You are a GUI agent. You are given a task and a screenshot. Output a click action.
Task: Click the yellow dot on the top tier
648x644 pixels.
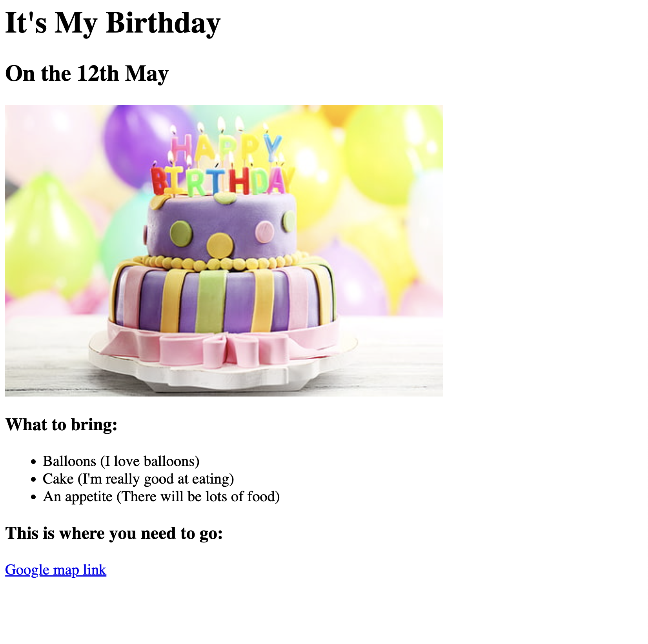[220, 245]
